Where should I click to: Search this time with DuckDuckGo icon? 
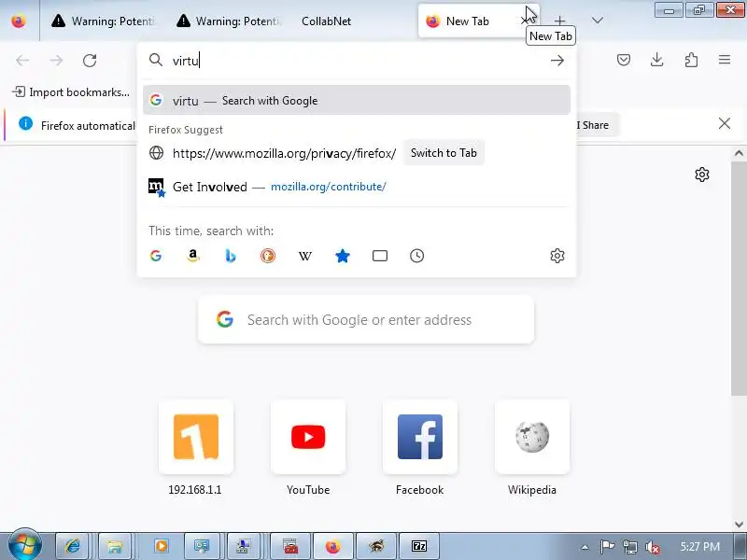point(268,256)
